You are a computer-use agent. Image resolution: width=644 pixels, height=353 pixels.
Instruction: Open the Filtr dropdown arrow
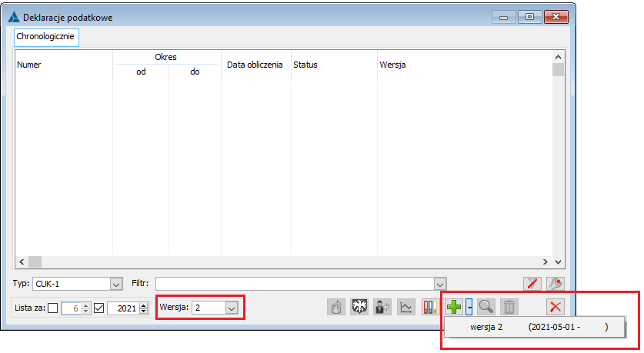pos(440,284)
